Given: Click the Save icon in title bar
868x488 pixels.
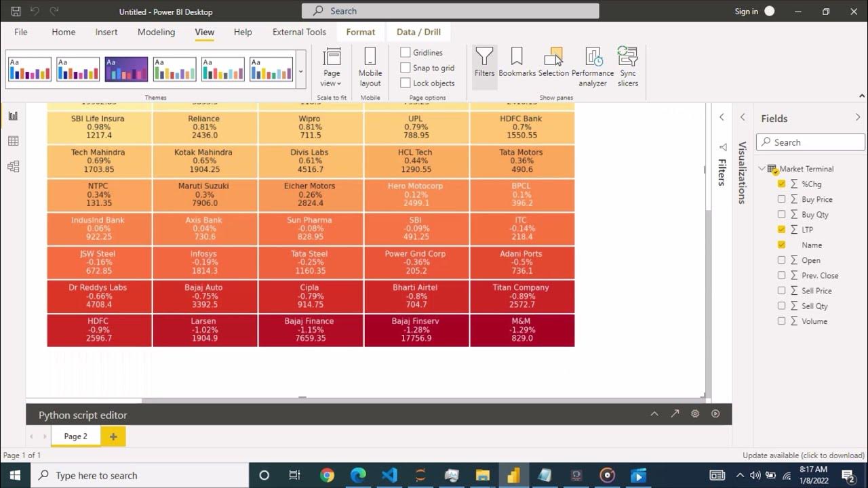Looking at the screenshot, I should [16, 12].
